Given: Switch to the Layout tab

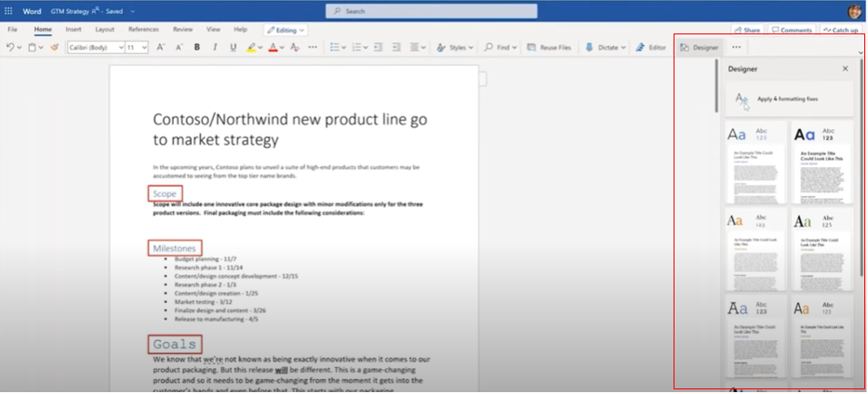Looking at the screenshot, I should click(104, 30).
